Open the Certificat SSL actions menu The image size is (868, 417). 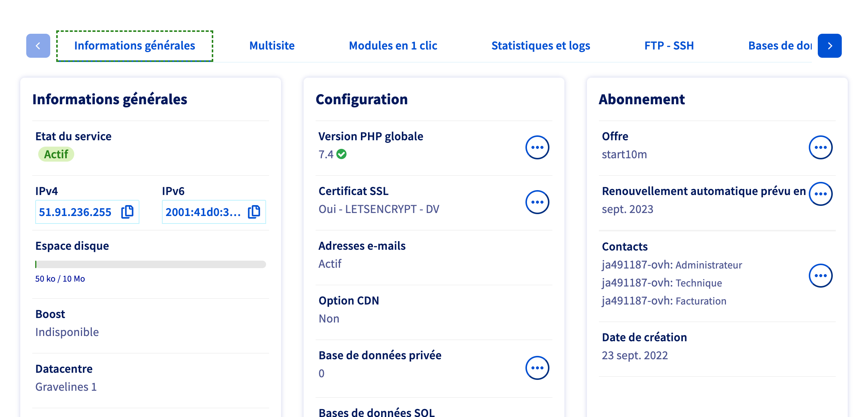pos(537,202)
